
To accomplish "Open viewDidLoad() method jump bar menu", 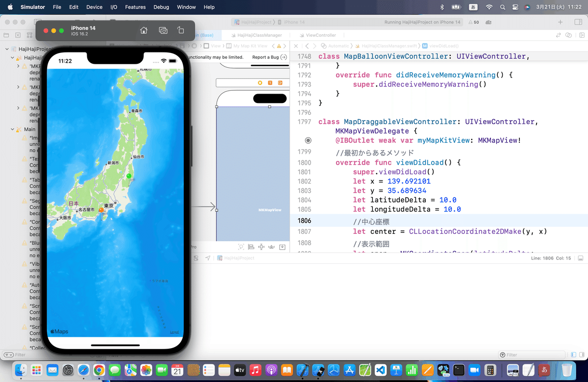I will pyautogui.click(x=440, y=46).
